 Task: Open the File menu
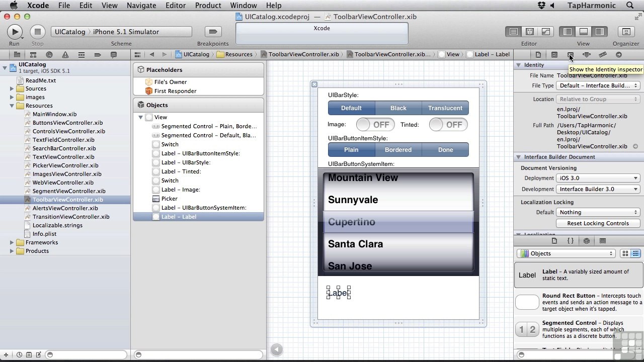[64, 6]
